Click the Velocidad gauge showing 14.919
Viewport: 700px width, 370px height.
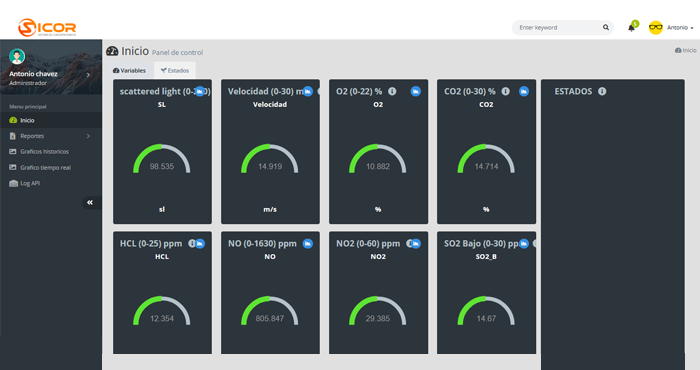pyautogui.click(x=270, y=159)
